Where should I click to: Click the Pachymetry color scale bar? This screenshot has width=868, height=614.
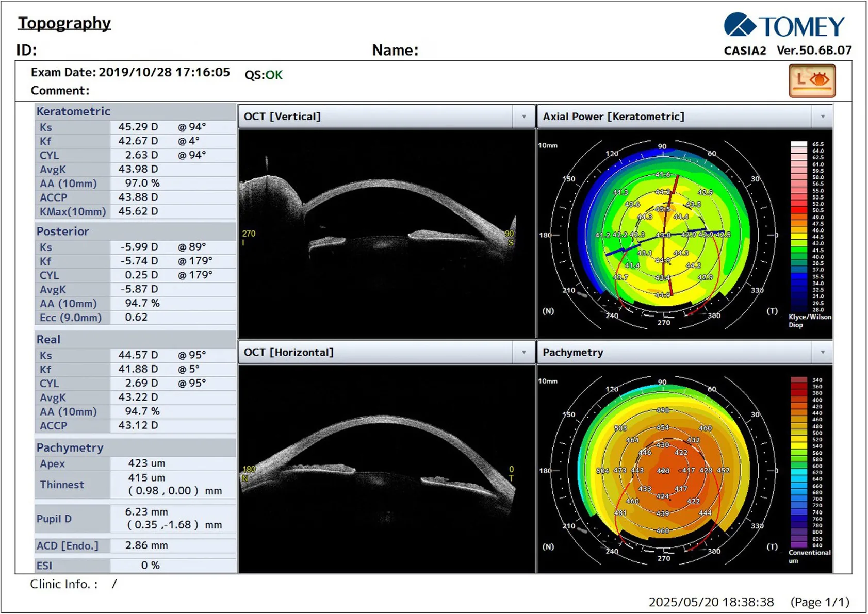click(799, 462)
